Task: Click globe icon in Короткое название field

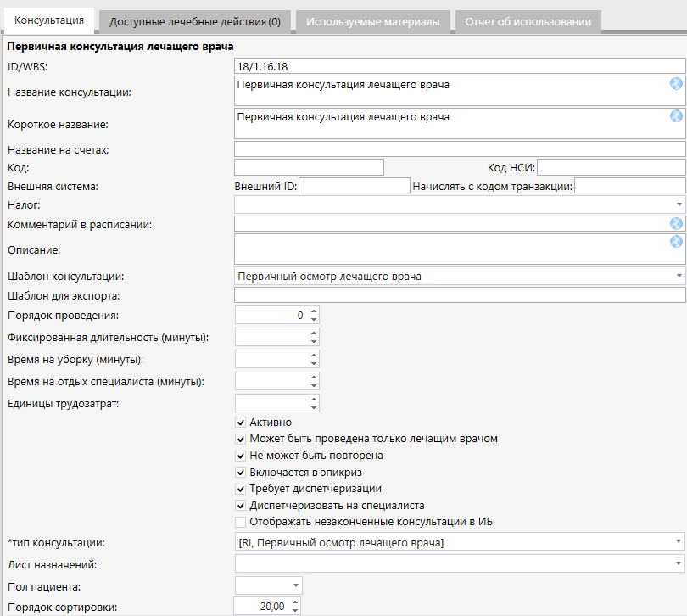Action: pyautogui.click(x=676, y=116)
